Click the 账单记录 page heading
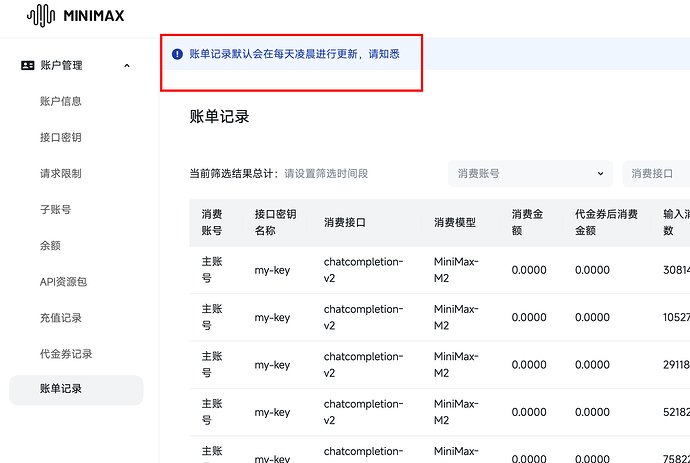This screenshot has height=463, width=690. click(220, 117)
